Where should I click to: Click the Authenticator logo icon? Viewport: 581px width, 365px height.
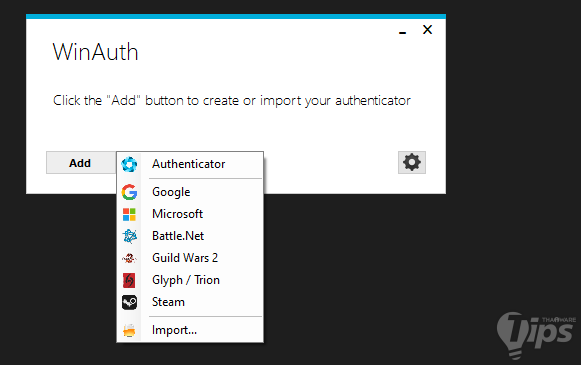129,164
